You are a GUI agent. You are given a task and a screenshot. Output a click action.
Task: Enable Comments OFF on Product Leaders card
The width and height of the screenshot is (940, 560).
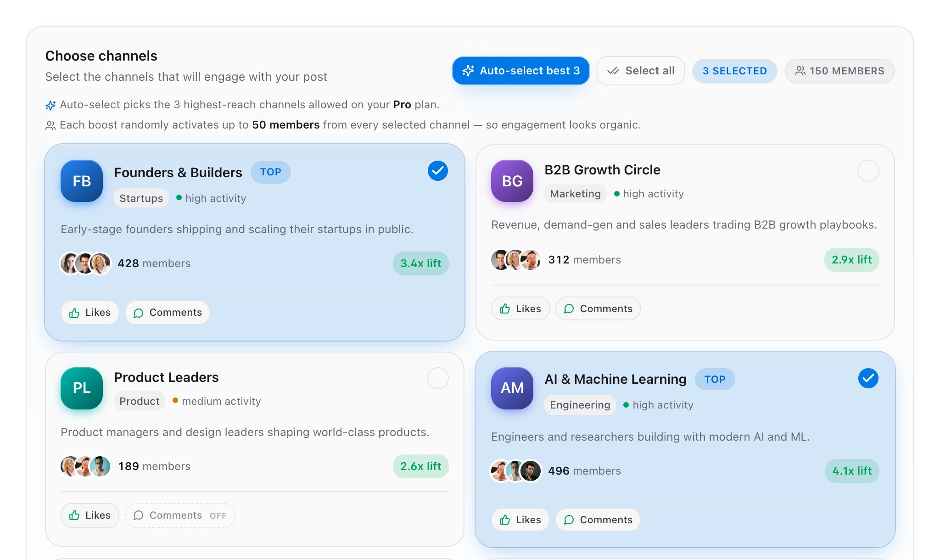180,515
